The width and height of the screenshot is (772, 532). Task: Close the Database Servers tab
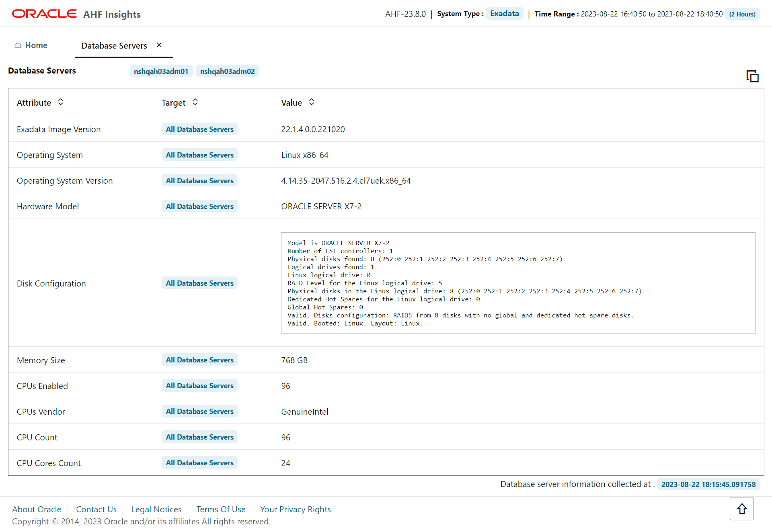point(159,45)
